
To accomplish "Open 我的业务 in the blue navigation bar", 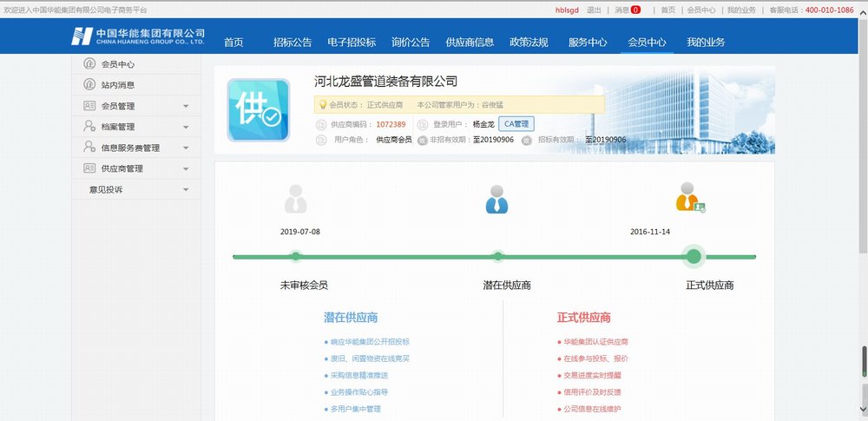I will [x=706, y=43].
